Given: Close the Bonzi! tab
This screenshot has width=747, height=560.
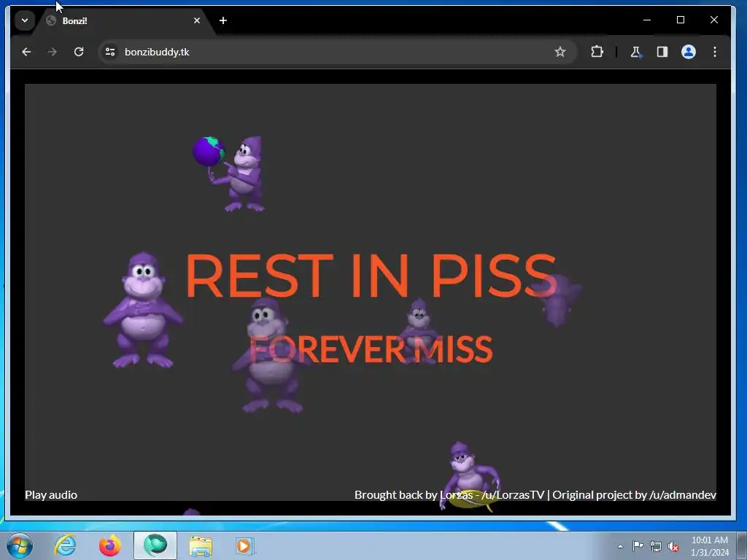Looking at the screenshot, I should pyautogui.click(x=197, y=20).
